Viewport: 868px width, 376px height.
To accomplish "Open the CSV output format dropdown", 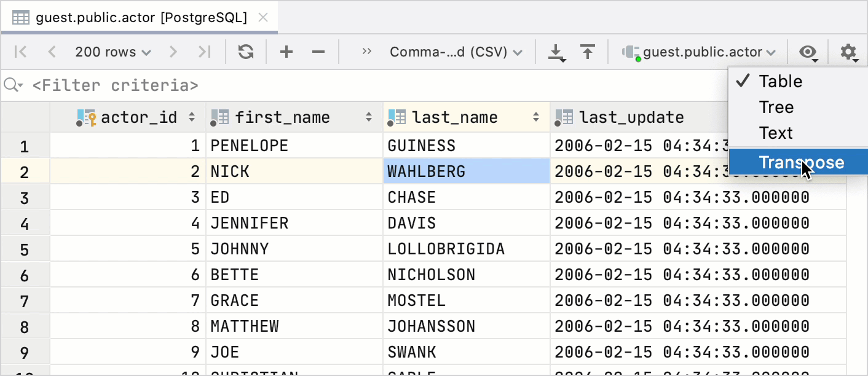I will [x=456, y=52].
